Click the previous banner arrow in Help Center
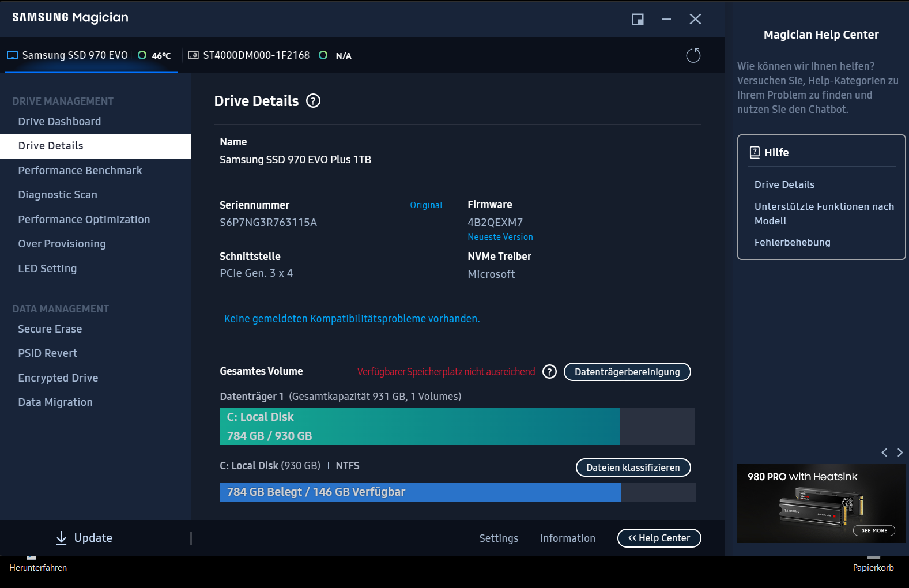The width and height of the screenshot is (909, 588). pyautogui.click(x=884, y=453)
